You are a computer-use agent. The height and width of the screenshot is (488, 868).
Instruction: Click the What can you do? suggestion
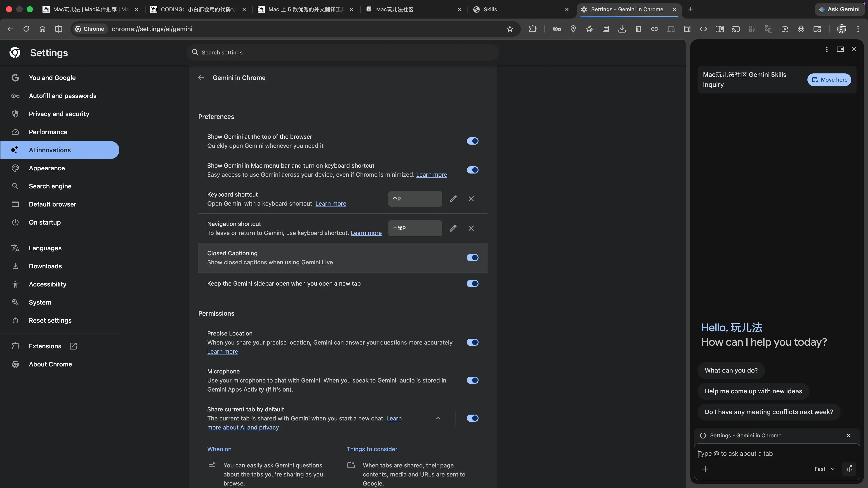731,370
